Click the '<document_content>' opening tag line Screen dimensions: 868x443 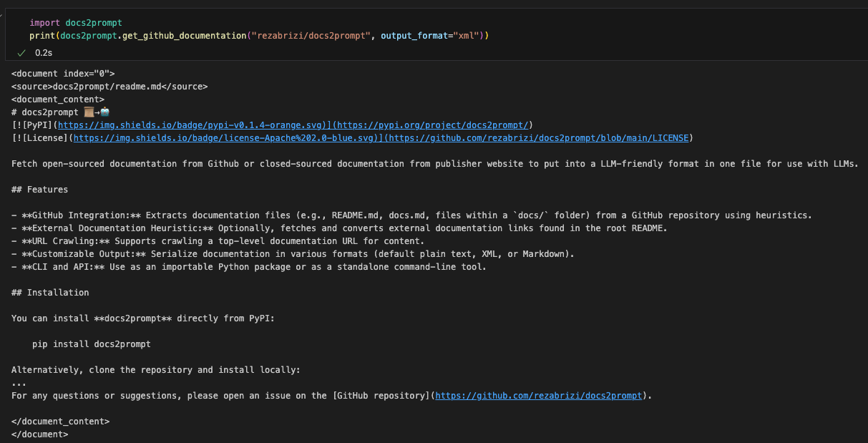coord(58,99)
